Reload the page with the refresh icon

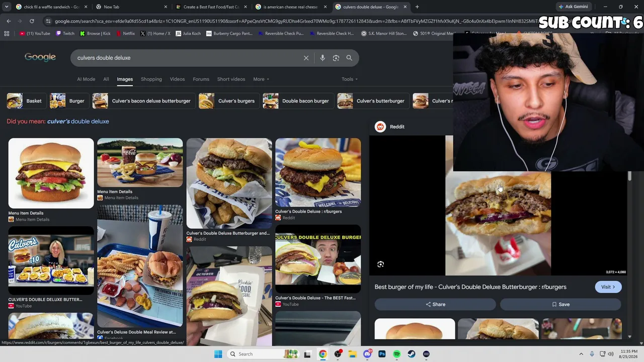tap(32, 21)
